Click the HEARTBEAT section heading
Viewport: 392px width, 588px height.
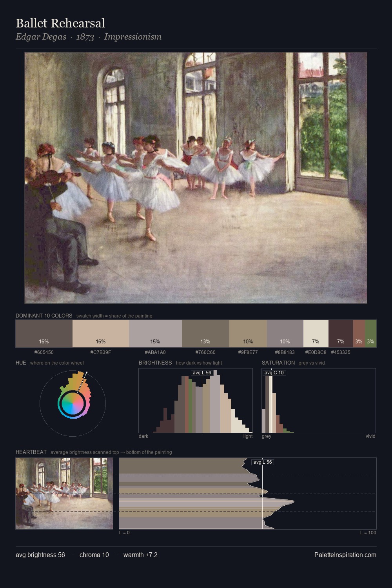pyautogui.click(x=31, y=452)
